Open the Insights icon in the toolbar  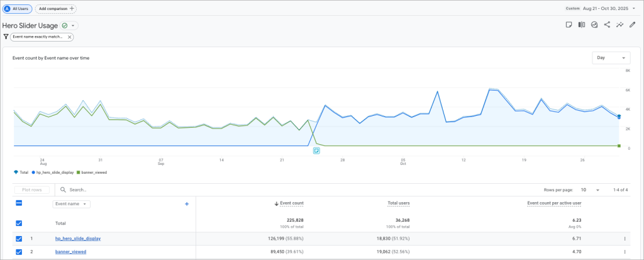[x=594, y=25]
